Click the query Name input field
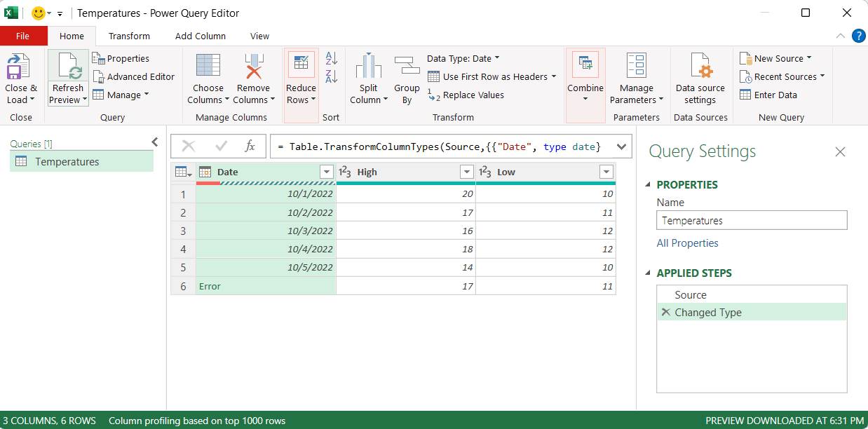 pos(752,220)
